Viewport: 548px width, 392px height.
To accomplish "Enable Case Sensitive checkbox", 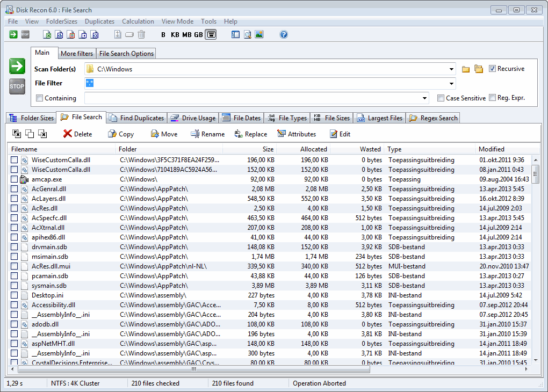I will coord(441,98).
